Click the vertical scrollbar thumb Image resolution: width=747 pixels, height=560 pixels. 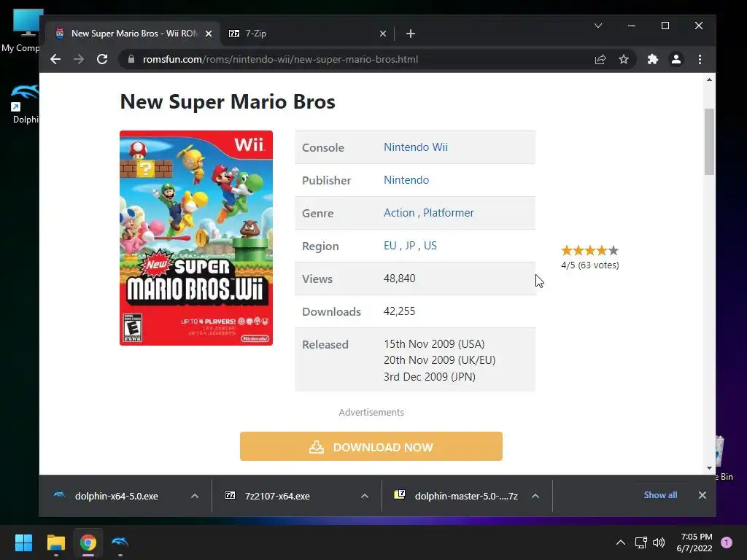[709, 142]
